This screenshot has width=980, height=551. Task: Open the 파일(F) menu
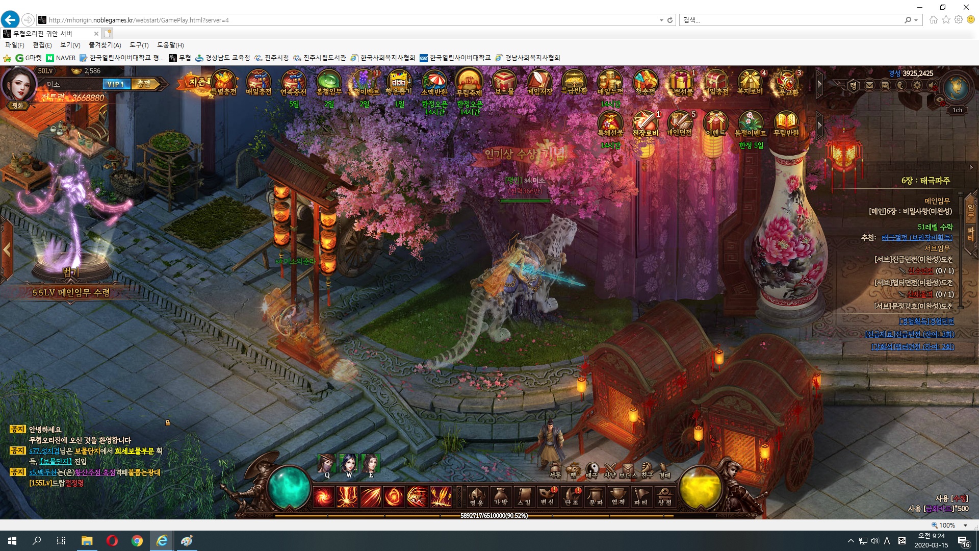[15, 45]
